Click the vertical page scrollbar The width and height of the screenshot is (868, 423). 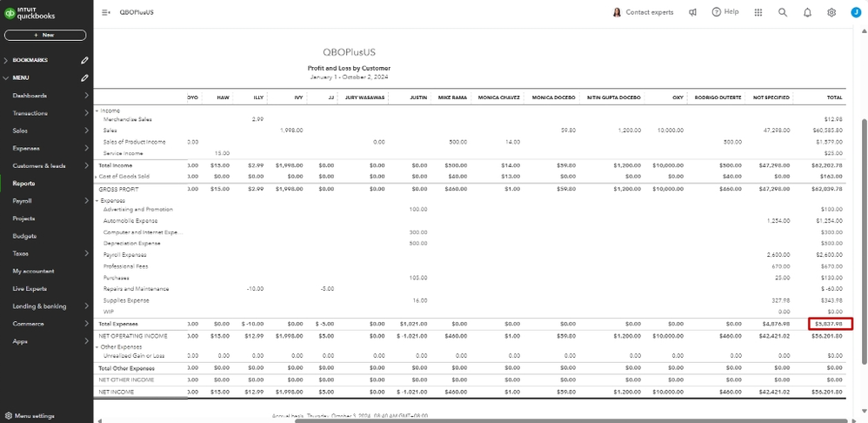pyautogui.click(x=865, y=241)
